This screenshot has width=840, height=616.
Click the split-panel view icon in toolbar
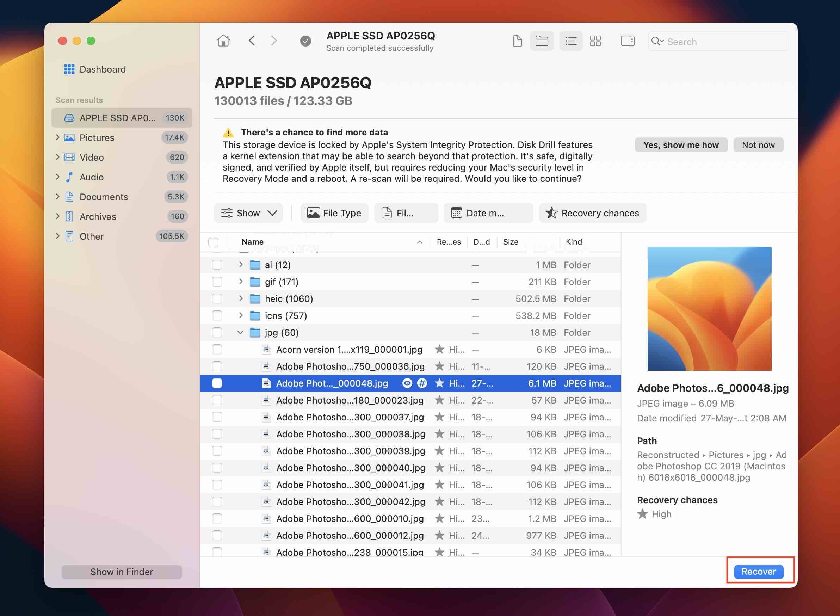tap(628, 41)
